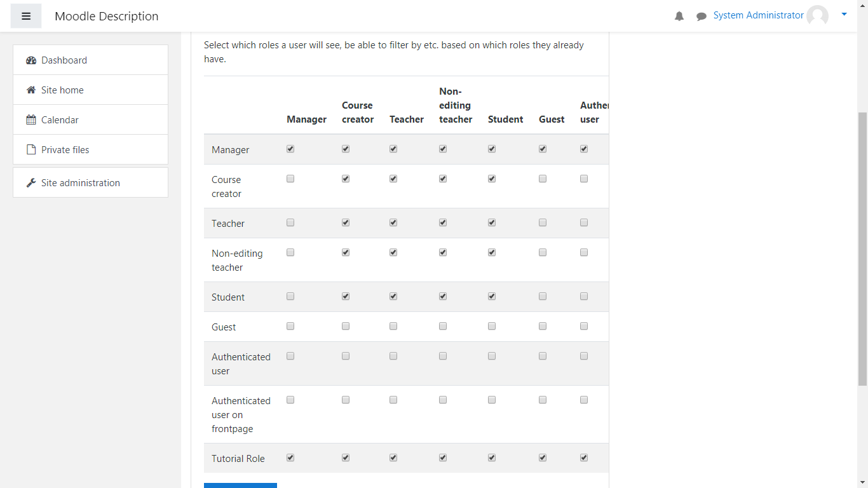This screenshot has height=488, width=868.
Task: Enable Guest row's Student column checkbox
Action: tap(492, 326)
